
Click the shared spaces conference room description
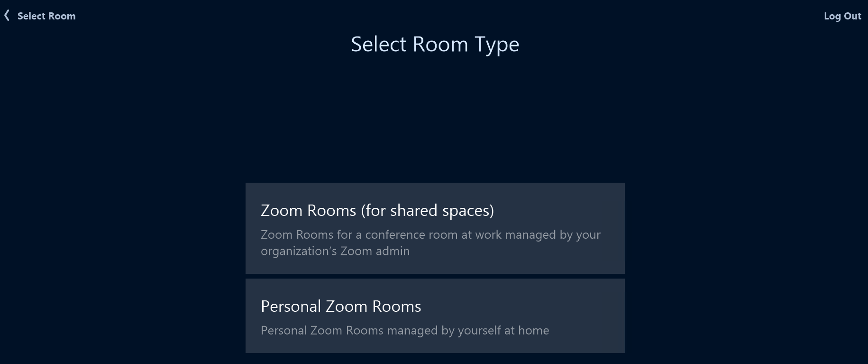pos(430,243)
